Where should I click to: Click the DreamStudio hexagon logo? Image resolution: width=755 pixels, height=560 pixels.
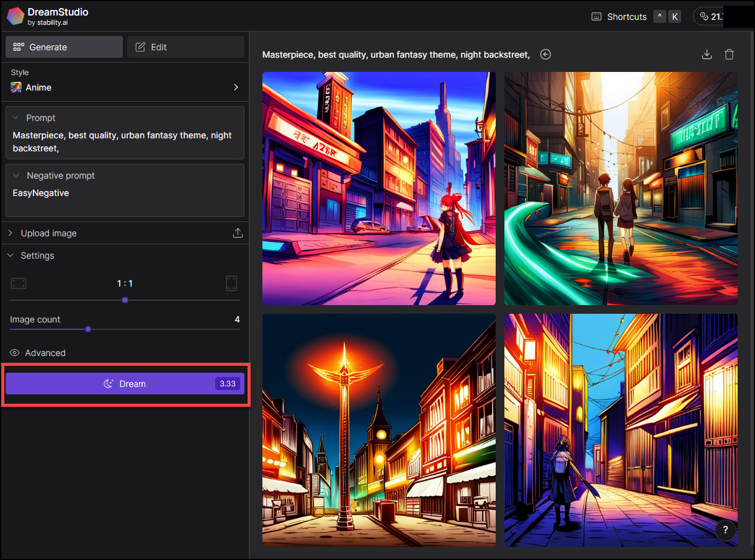(x=16, y=17)
